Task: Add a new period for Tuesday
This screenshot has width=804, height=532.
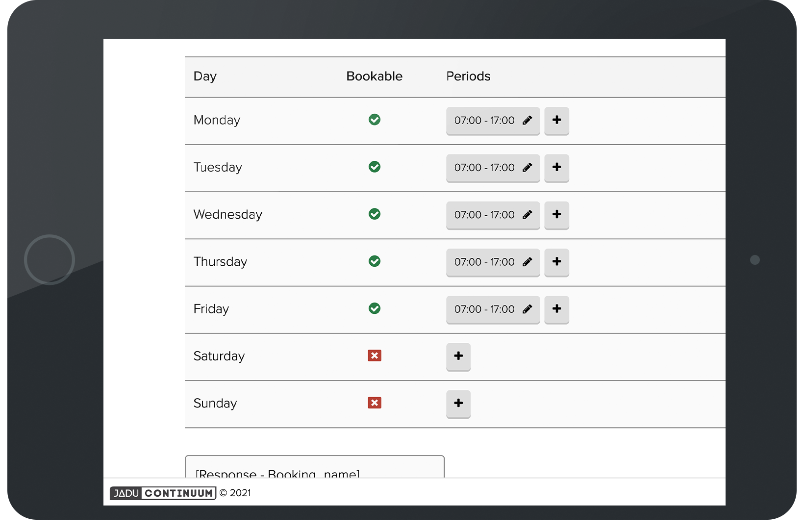Action: (556, 168)
